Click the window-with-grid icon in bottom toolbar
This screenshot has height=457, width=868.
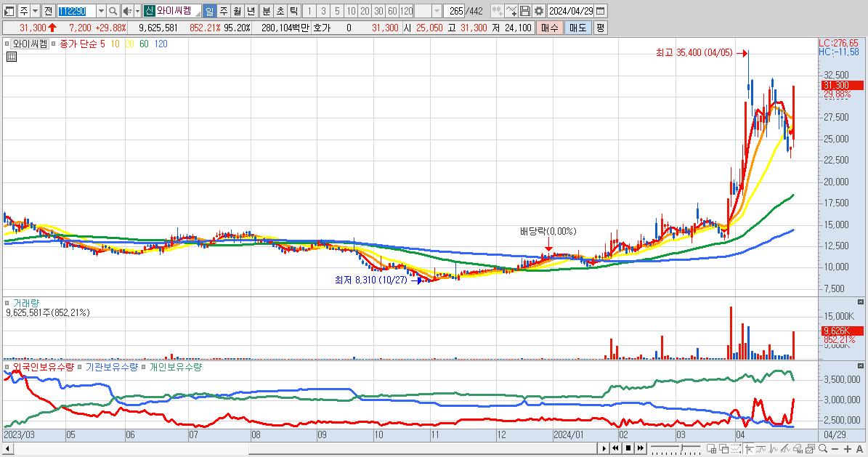pos(711,448)
